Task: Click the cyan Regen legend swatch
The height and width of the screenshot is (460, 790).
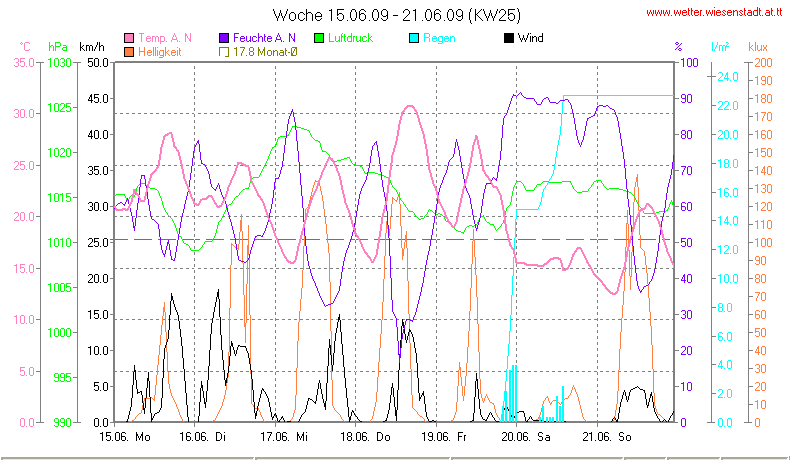Action: [414, 38]
